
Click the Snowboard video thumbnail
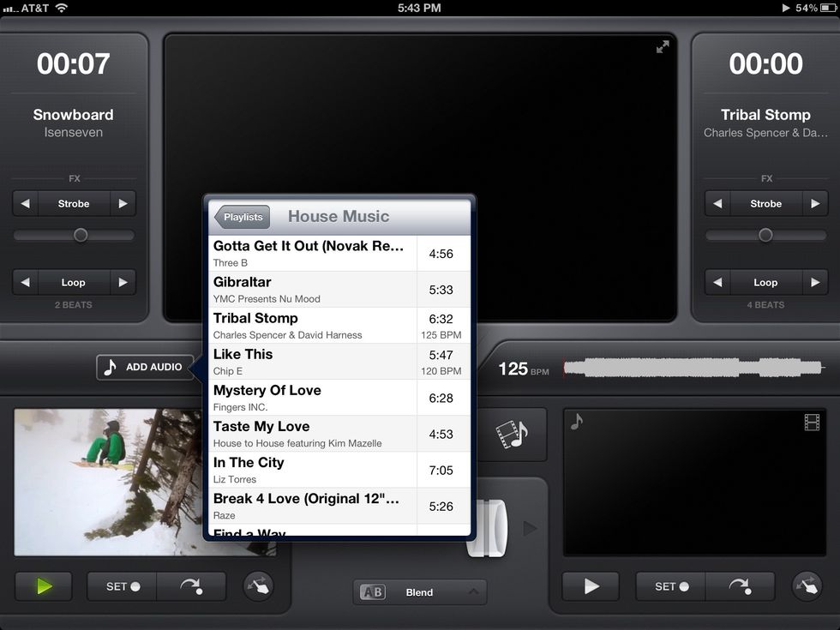108,482
